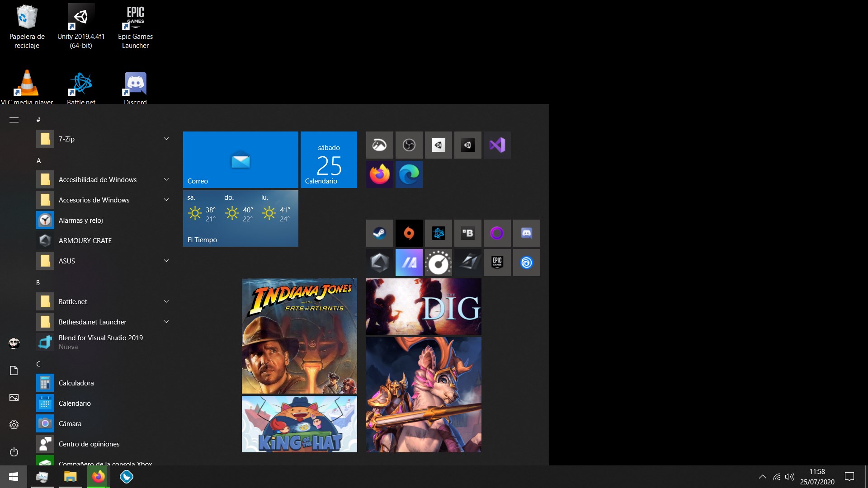Open File Explorer from the taskbar
This screenshot has width=868, height=488.
pos(70,477)
